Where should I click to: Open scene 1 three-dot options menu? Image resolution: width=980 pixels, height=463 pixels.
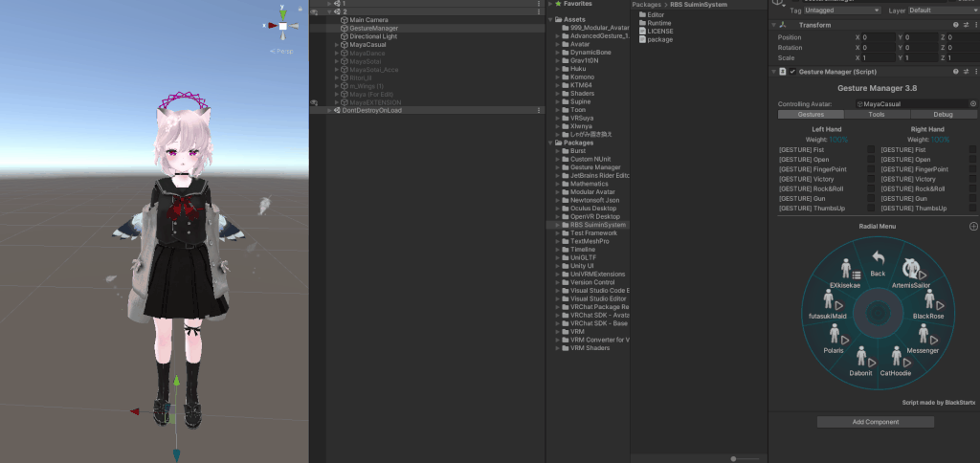pyautogui.click(x=539, y=4)
